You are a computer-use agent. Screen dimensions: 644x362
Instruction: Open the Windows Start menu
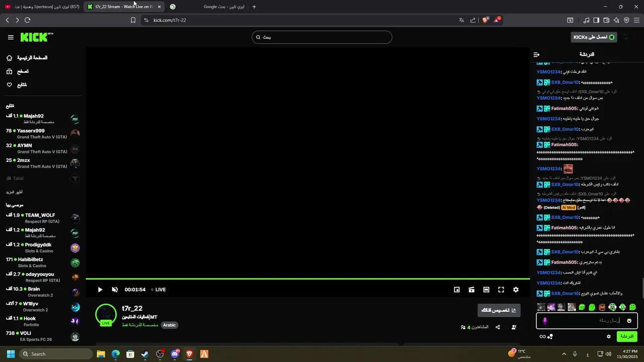click(11, 354)
